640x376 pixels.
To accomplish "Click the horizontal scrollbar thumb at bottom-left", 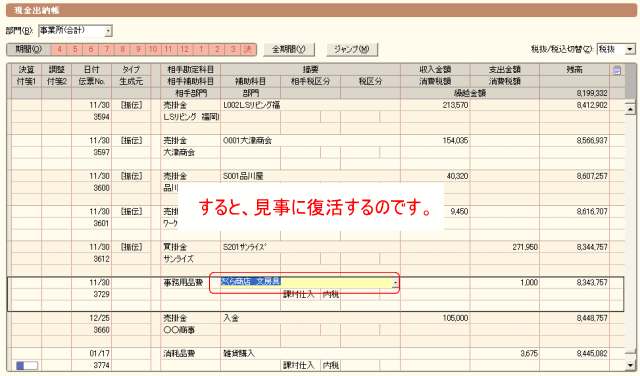I will 27,365.
